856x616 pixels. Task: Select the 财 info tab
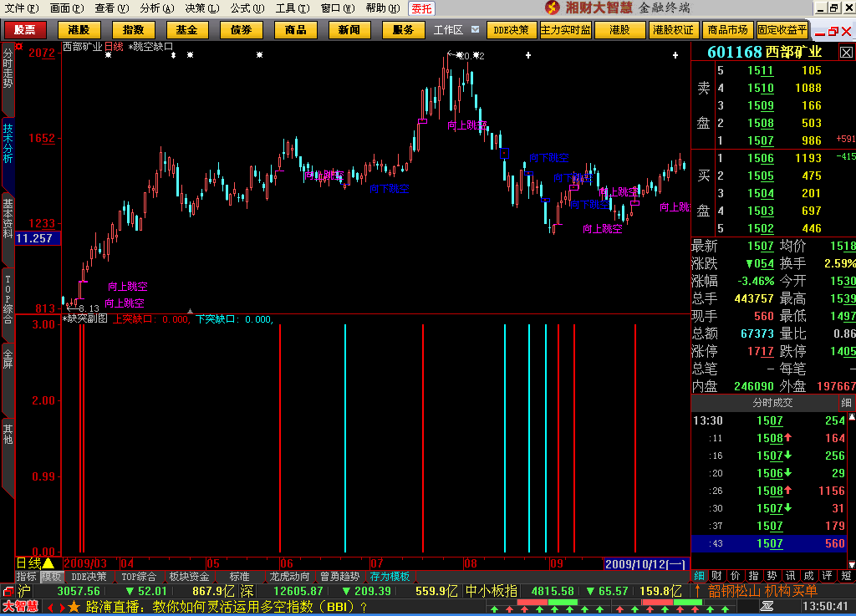tap(717, 576)
